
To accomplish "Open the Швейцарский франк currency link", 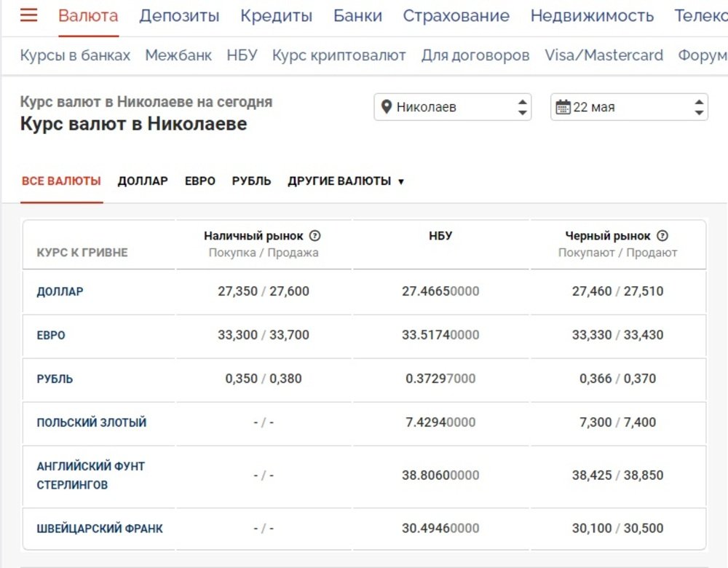I will (x=100, y=529).
